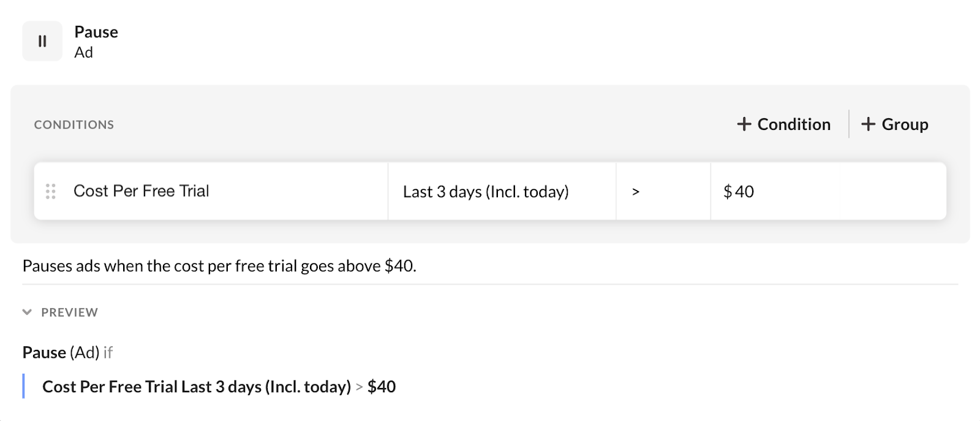The height and width of the screenshot is (421, 980).
Task: Click the plus icon beside Condition
Action: pos(744,124)
